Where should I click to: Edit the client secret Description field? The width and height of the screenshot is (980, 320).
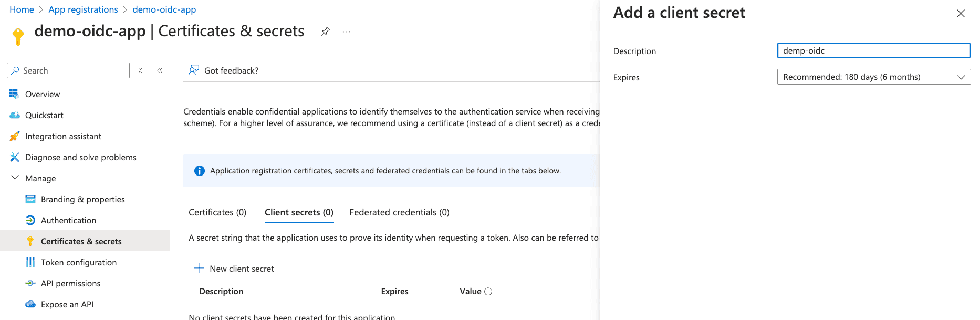[873, 50]
